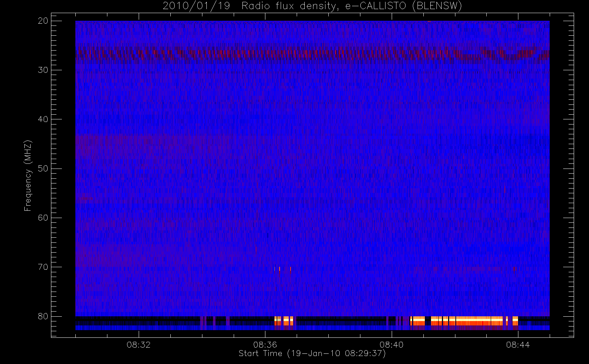
Task: Click the bright burst near 08:36 at 82 MHz
Action: click(x=284, y=321)
